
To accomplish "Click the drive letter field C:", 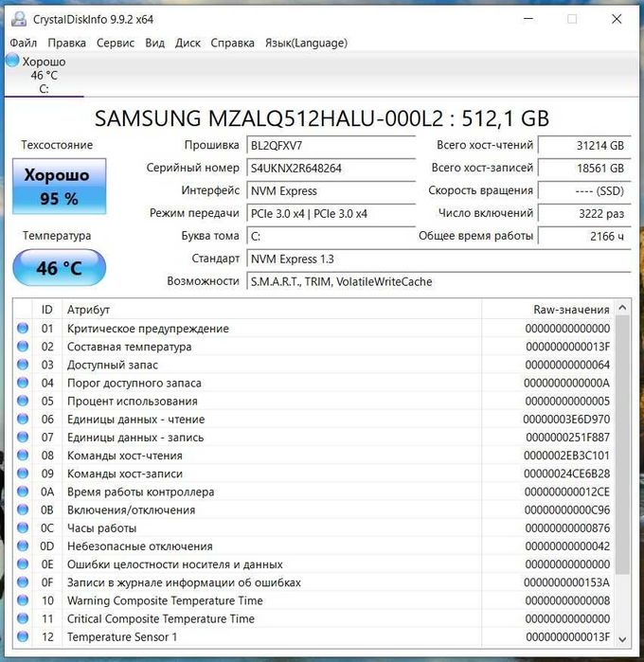I will pos(331,237).
